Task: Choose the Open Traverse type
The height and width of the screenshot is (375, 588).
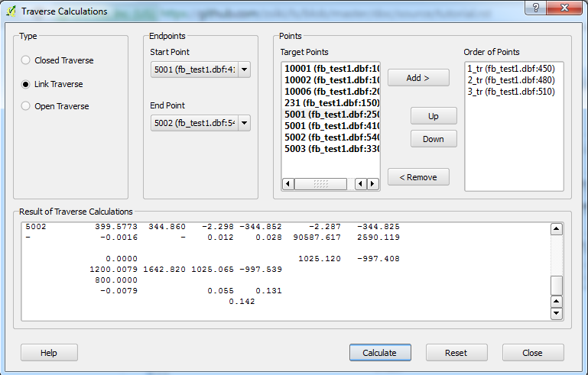Action: 27,106
